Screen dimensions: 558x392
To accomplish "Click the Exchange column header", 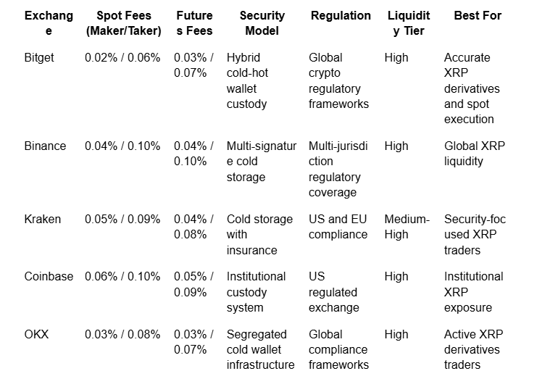I will pos(49,23).
